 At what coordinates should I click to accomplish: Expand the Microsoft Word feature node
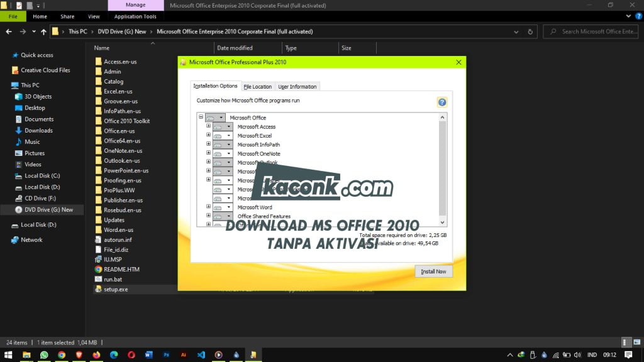point(208,206)
